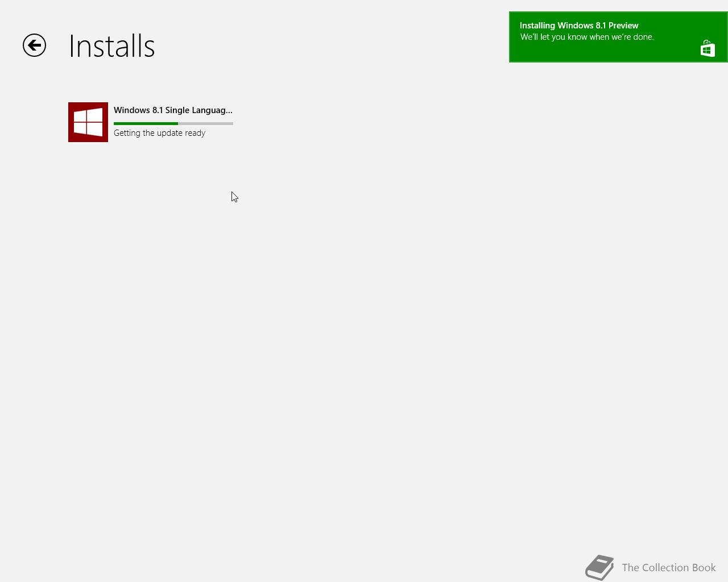Click the Installs page heading
Screen dimensions: 728x582
click(x=111, y=46)
